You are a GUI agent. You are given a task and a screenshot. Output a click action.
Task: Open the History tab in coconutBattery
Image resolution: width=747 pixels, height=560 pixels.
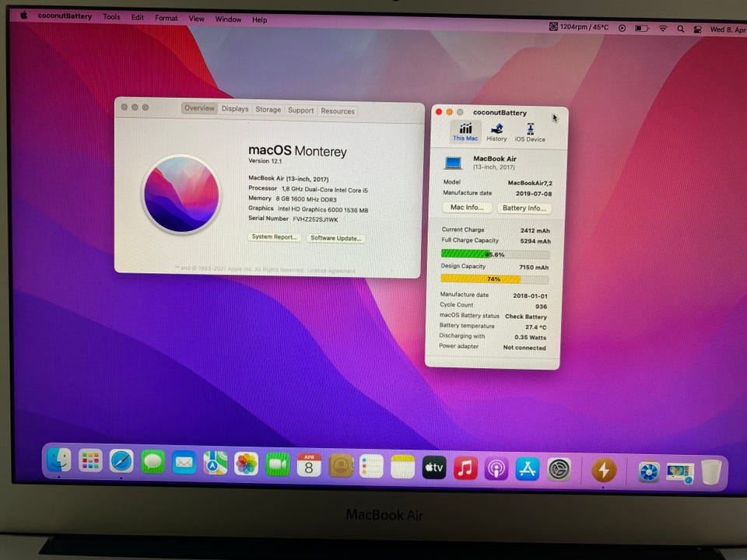(x=496, y=132)
